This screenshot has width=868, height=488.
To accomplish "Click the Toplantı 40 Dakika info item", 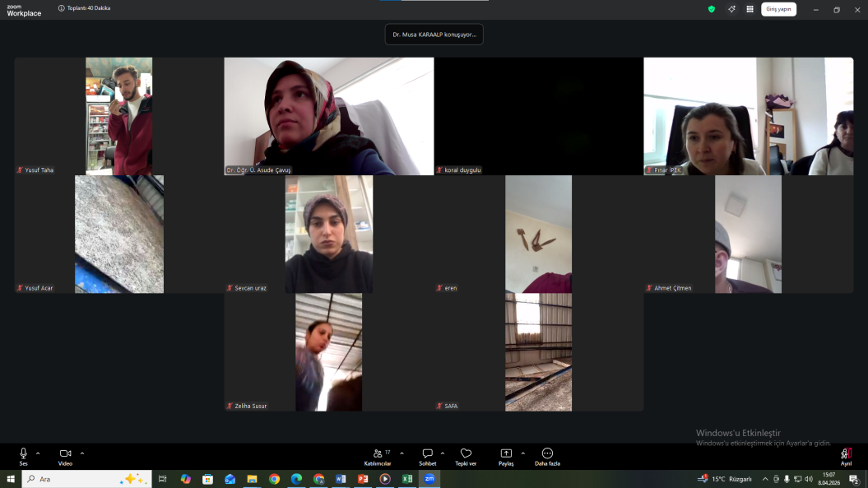I will point(84,8).
